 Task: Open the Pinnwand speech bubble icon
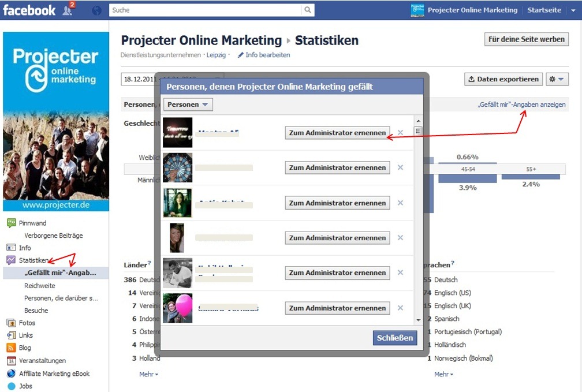11,223
